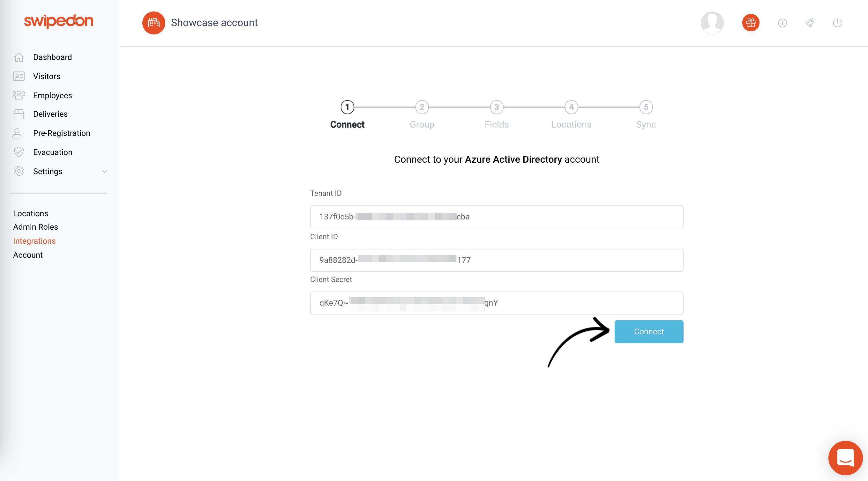Open the gift rewards icon

point(751,23)
